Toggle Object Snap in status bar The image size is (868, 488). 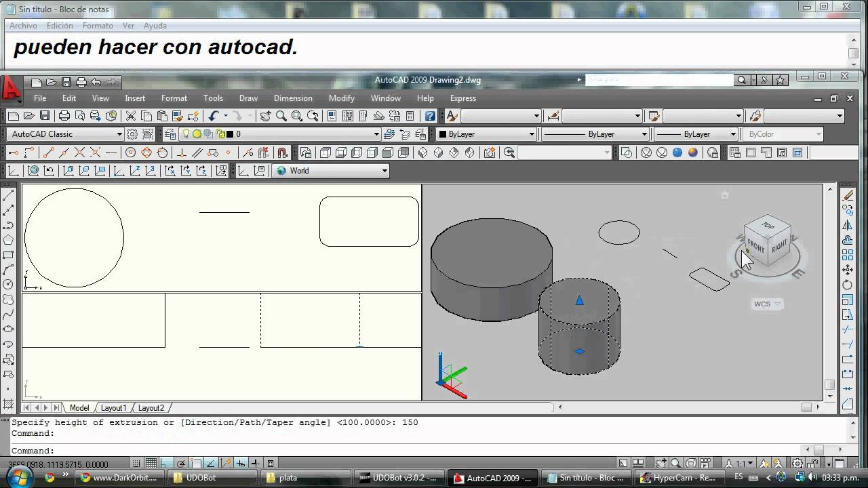(196, 464)
